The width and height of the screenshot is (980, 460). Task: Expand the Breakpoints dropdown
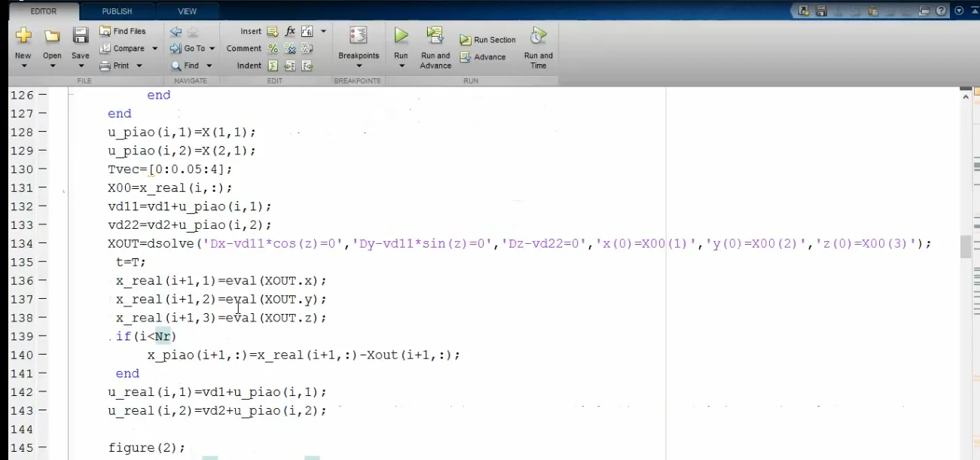coord(359,66)
